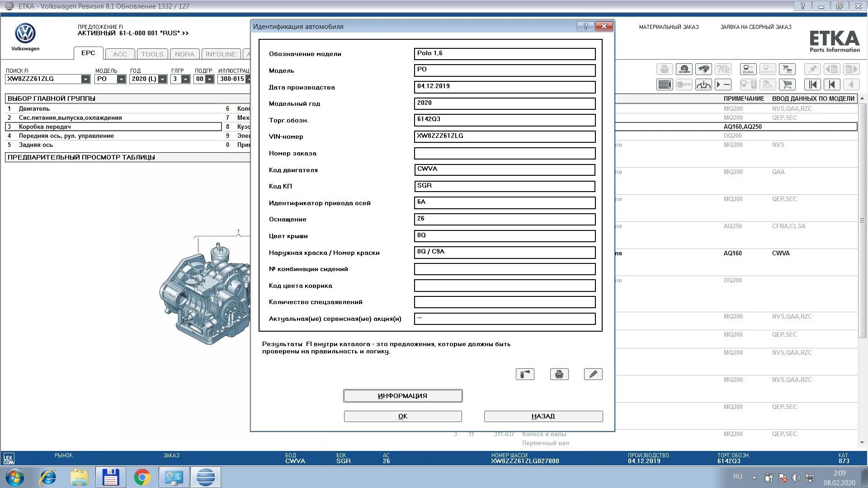The height and width of the screenshot is (488, 868).
Task: Go to previous with bar-arrow icon
Action: pyautogui.click(x=832, y=84)
